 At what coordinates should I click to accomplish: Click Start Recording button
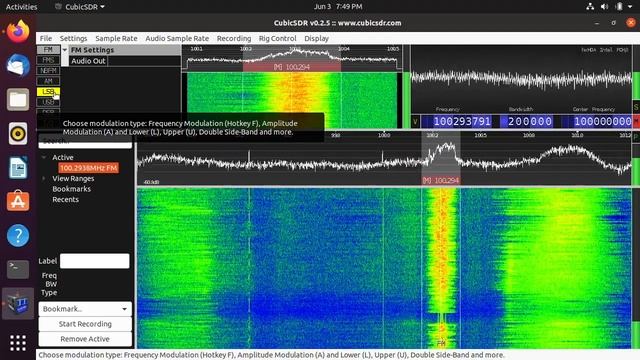click(x=85, y=324)
